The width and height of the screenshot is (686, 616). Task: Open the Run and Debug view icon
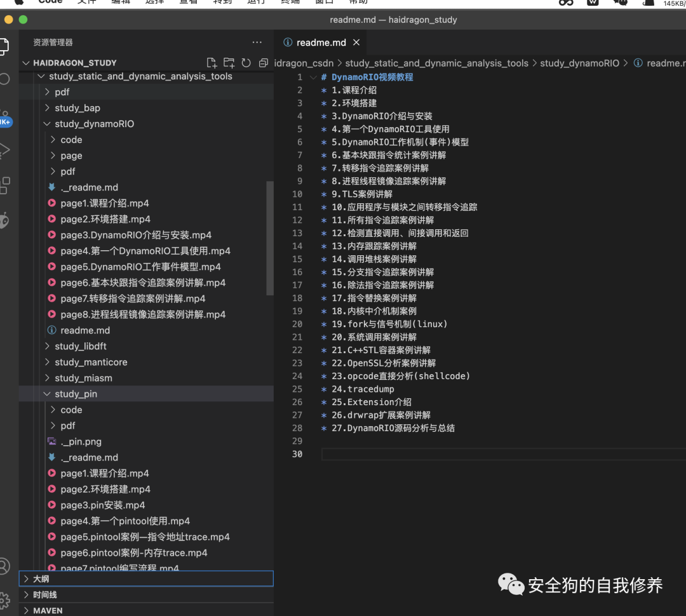(x=4, y=150)
